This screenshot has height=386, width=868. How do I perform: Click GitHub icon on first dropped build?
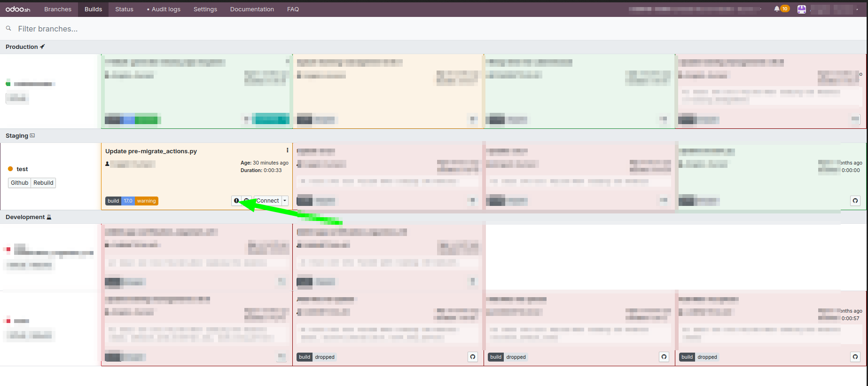(x=473, y=357)
